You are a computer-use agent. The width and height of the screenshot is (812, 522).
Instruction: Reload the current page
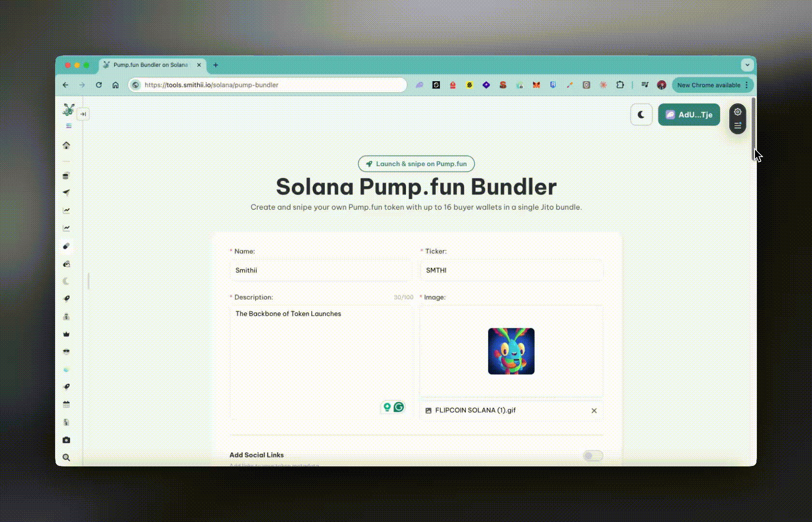(99, 85)
